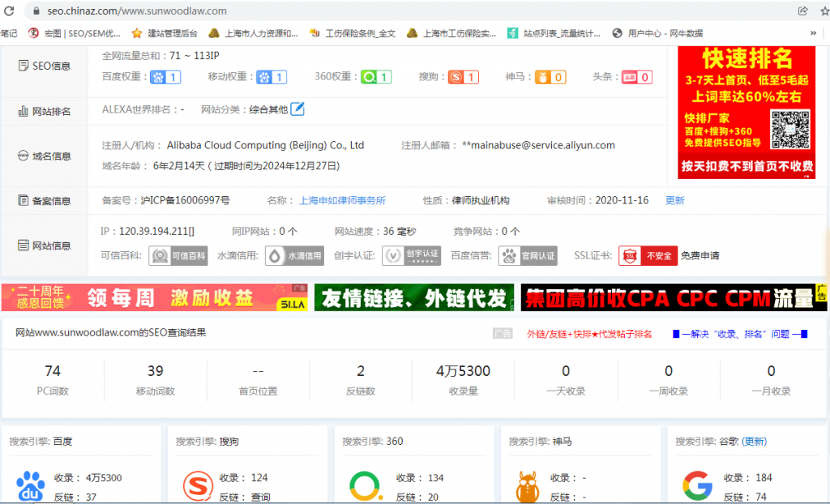Open the 上海市工伤保险实 bookmark
Image resolution: width=830 pixels, height=504 pixels.
[x=451, y=33]
